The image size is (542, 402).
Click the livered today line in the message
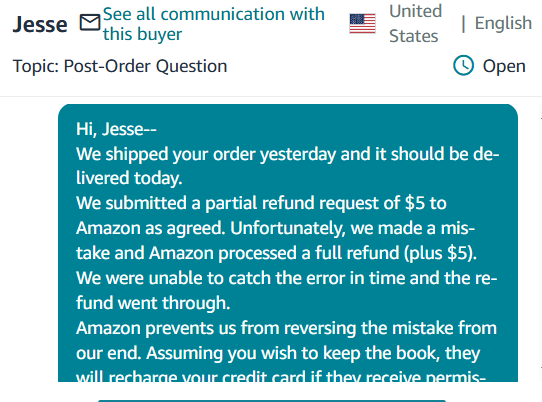129,178
